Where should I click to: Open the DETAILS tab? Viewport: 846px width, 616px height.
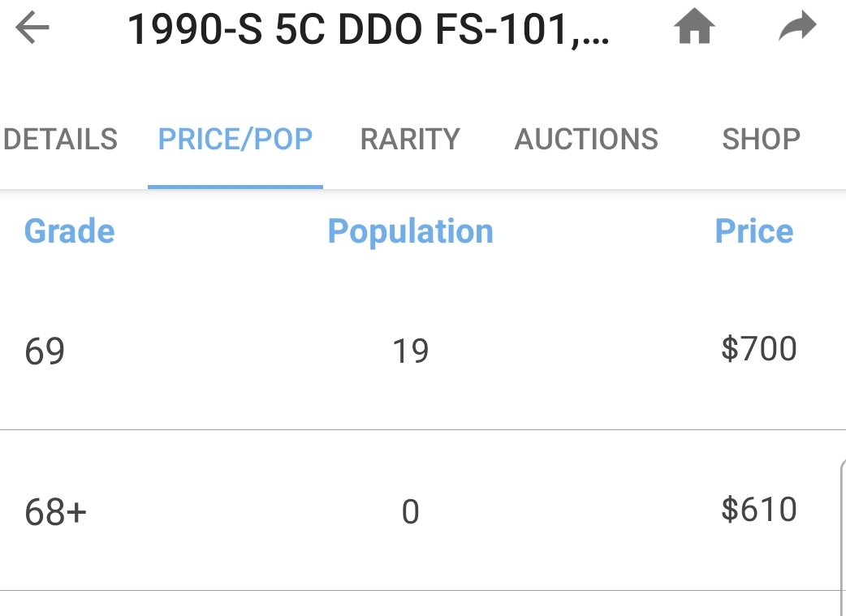[x=60, y=139]
